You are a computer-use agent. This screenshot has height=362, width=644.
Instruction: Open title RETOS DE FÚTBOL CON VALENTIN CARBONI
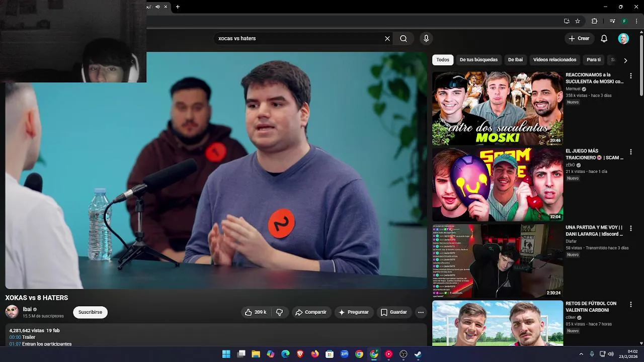click(x=591, y=307)
